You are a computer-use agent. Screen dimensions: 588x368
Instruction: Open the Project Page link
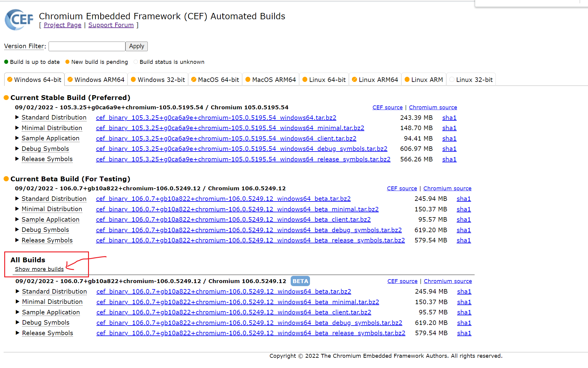(x=62, y=25)
